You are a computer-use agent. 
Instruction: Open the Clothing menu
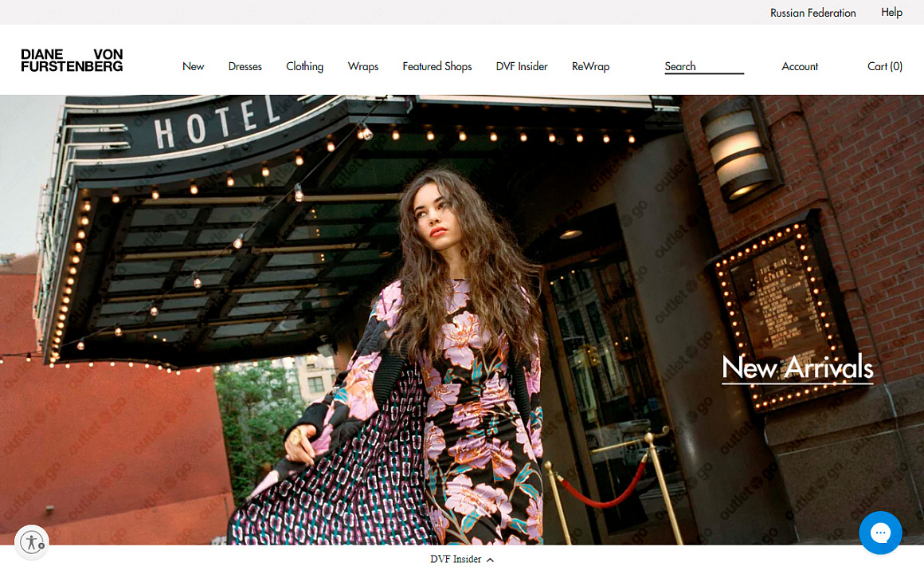pos(304,66)
